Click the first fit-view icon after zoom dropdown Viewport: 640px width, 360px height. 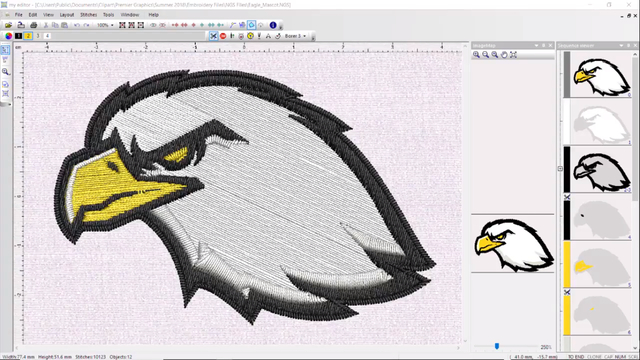pos(122,25)
